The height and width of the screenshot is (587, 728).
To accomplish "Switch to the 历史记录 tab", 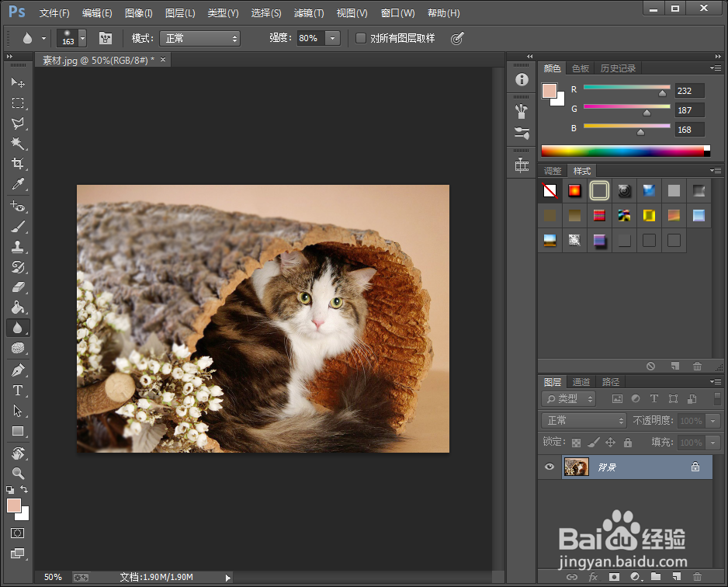I will (x=618, y=68).
